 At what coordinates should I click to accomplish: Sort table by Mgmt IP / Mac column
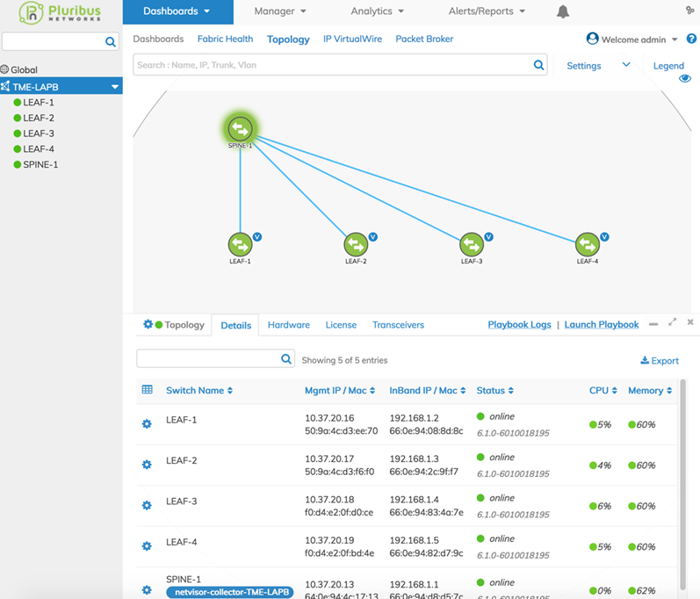(340, 391)
